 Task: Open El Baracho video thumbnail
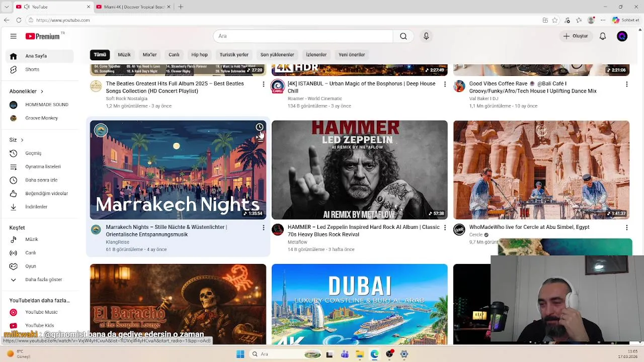coord(178,304)
